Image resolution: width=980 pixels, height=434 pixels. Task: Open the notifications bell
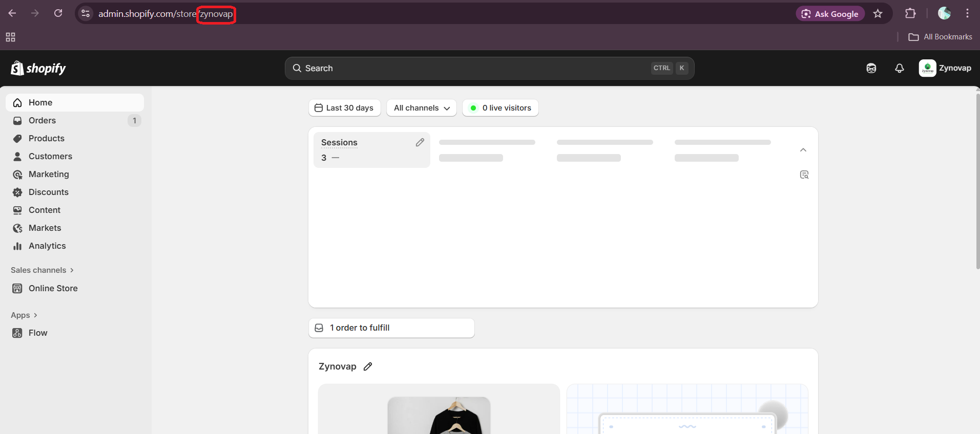pyautogui.click(x=900, y=68)
